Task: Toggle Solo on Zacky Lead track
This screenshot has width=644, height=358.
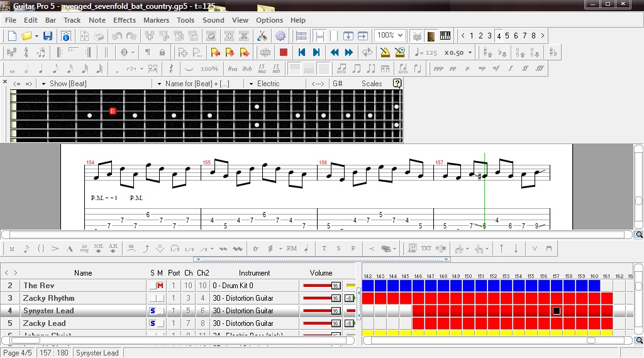Action: coord(152,323)
